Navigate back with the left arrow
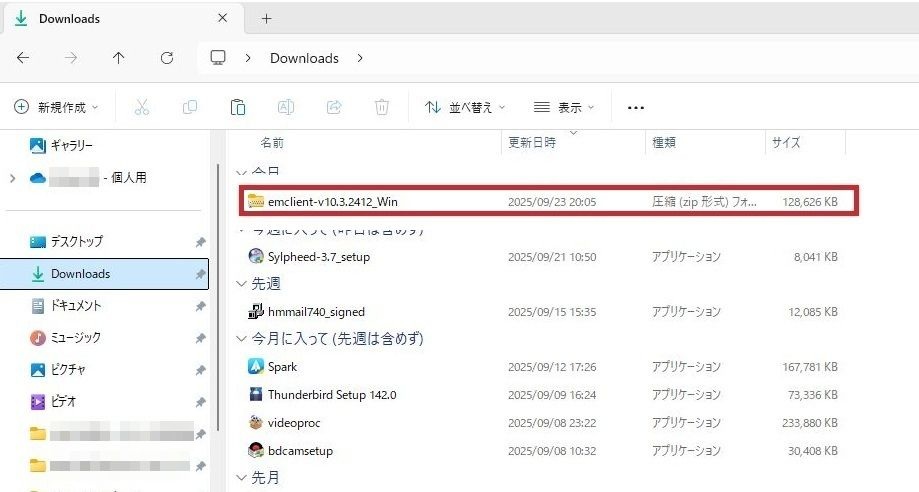The width and height of the screenshot is (919, 492). point(24,58)
